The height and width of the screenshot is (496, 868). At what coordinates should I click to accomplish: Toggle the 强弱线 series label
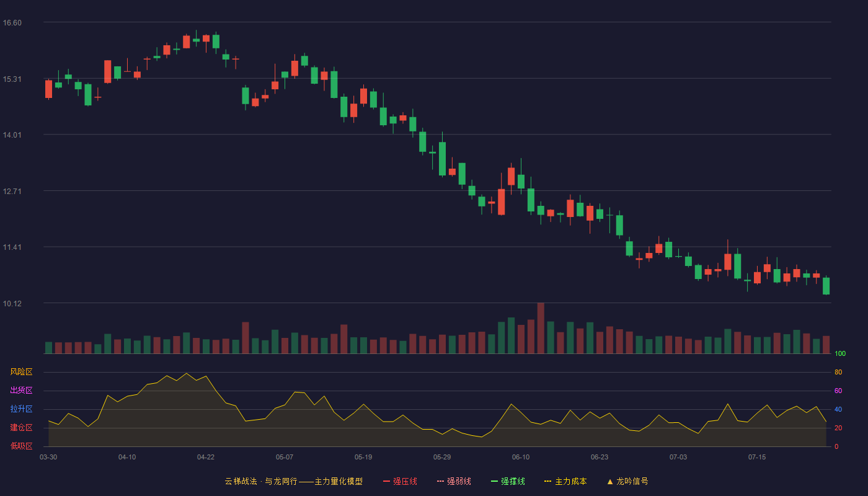459,481
